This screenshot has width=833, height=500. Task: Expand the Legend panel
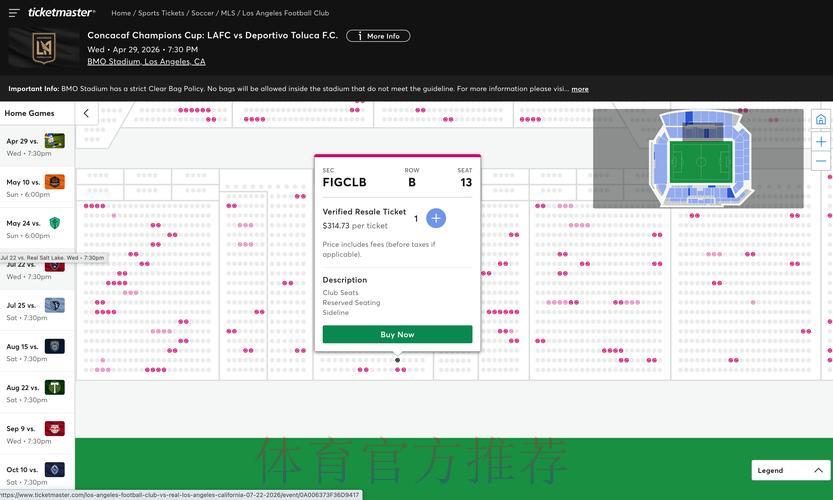point(790,470)
